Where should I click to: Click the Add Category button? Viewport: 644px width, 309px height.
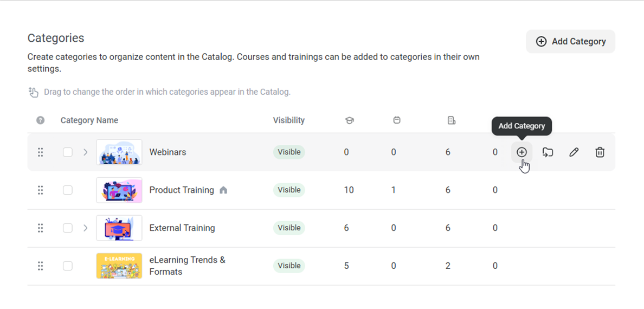pyautogui.click(x=570, y=42)
